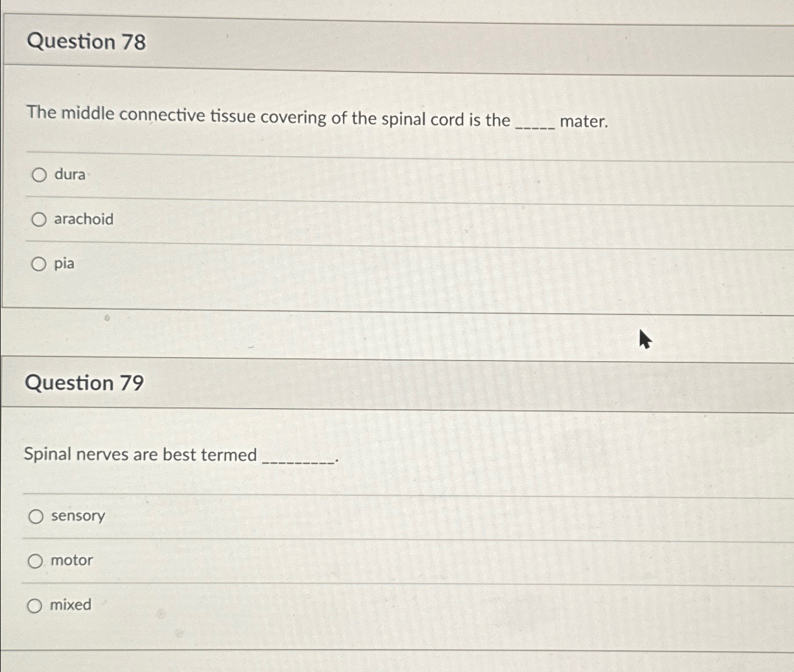Select the arachoid answer option
This screenshot has width=794, height=672.
pos(39,220)
